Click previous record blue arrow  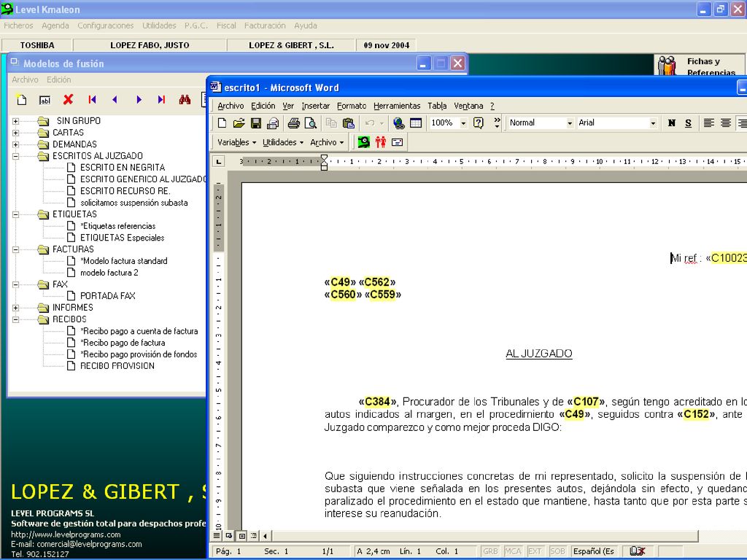[115, 99]
